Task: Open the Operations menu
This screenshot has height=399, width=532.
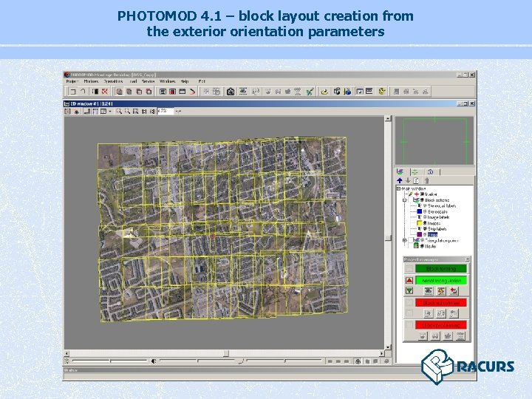Action: click(113, 81)
